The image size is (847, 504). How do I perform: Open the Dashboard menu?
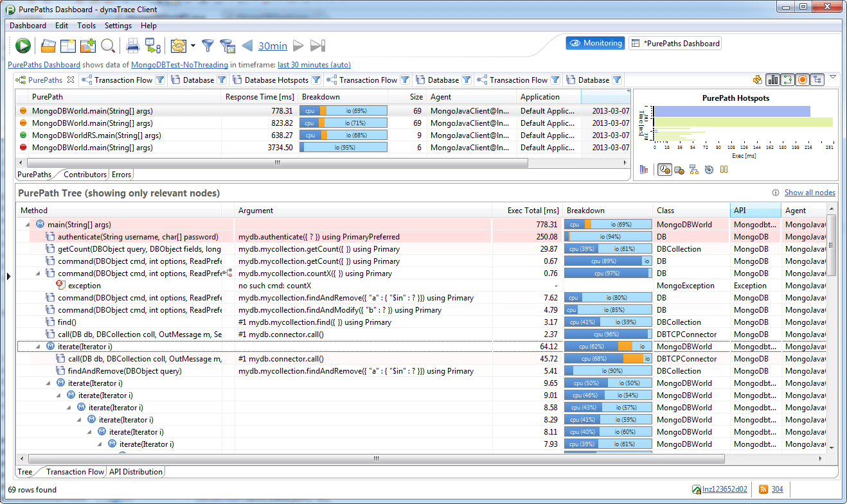click(x=28, y=26)
